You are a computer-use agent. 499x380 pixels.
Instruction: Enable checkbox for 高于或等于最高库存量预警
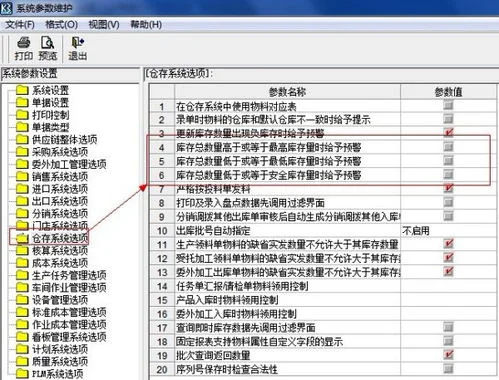[448, 147]
